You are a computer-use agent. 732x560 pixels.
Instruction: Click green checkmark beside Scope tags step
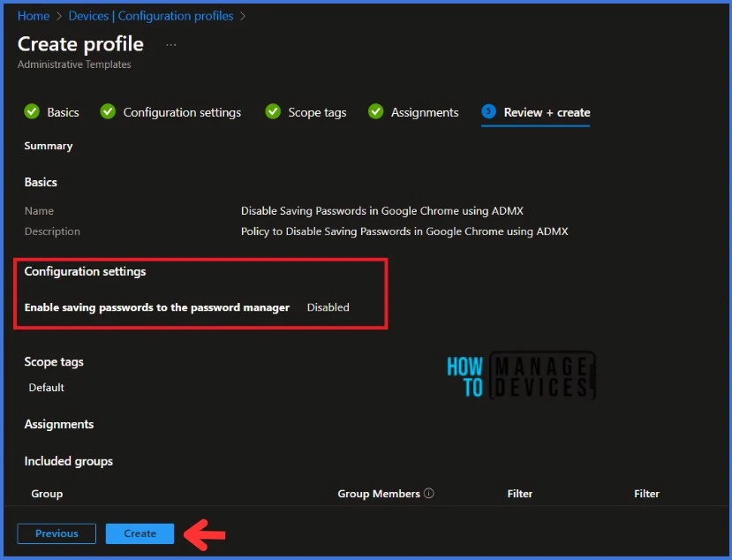coord(273,111)
